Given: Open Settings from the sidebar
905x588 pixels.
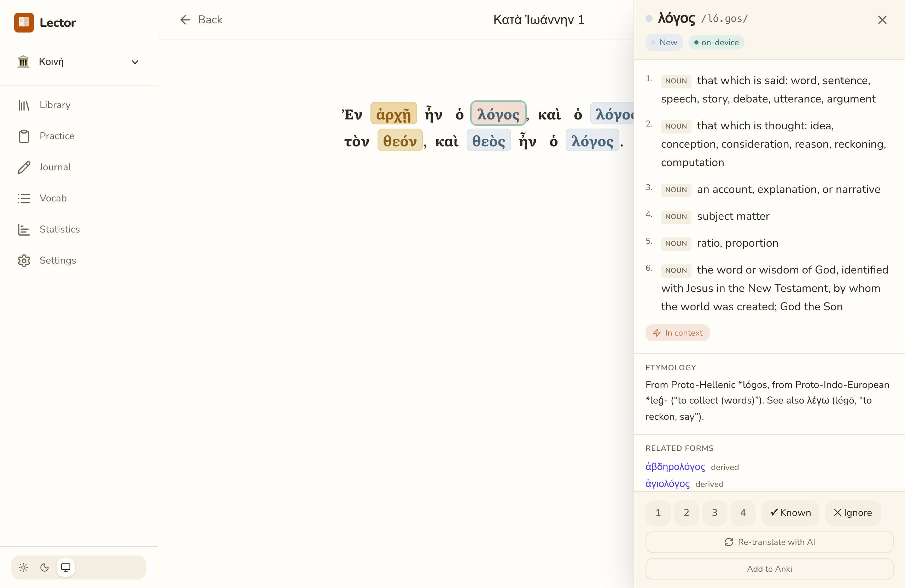Looking at the screenshot, I should click(79, 260).
